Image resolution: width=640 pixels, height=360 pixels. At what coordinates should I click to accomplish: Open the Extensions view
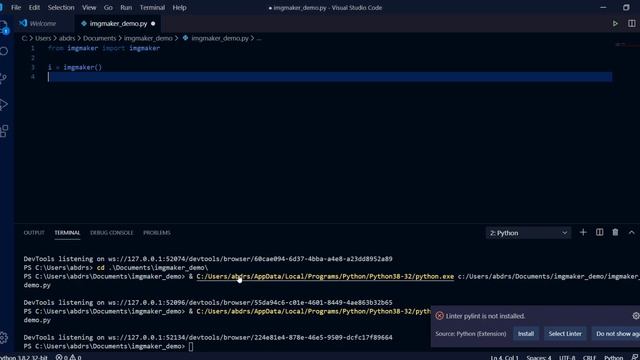click(x=4, y=131)
